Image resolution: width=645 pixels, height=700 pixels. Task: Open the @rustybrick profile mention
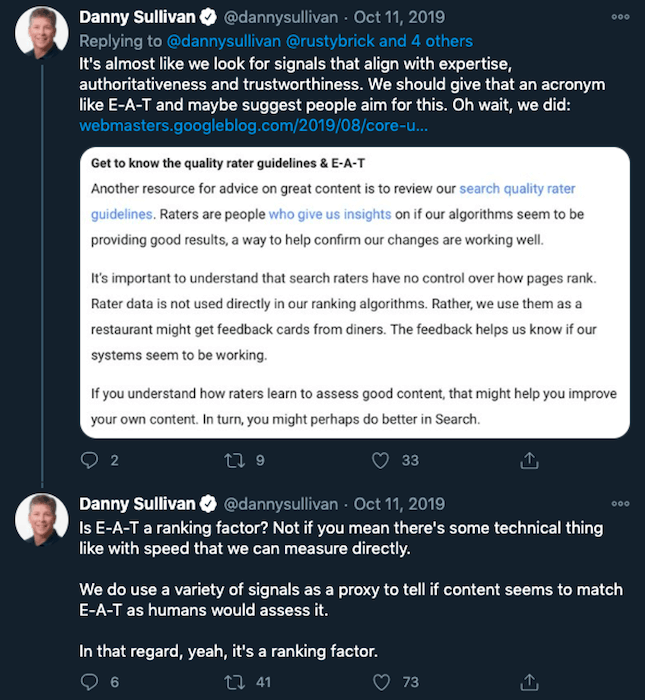330,41
